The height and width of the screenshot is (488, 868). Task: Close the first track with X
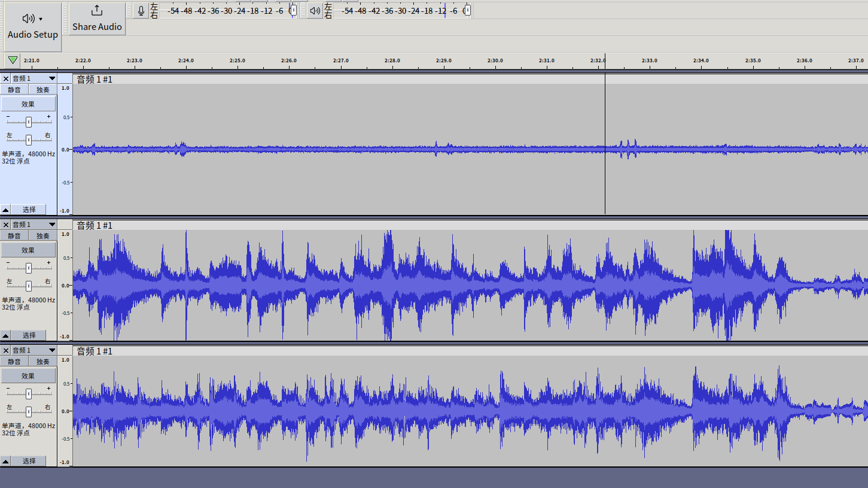coord(5,78)
